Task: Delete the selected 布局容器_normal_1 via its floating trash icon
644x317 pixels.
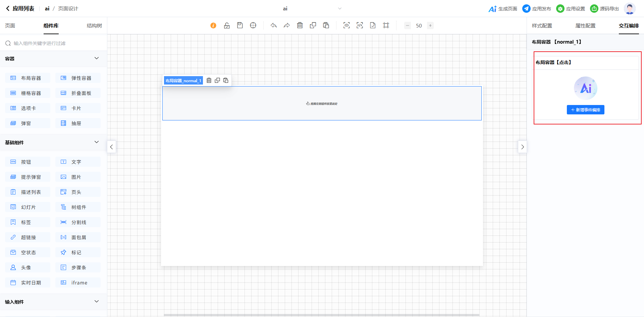Action: pos(209,81)
